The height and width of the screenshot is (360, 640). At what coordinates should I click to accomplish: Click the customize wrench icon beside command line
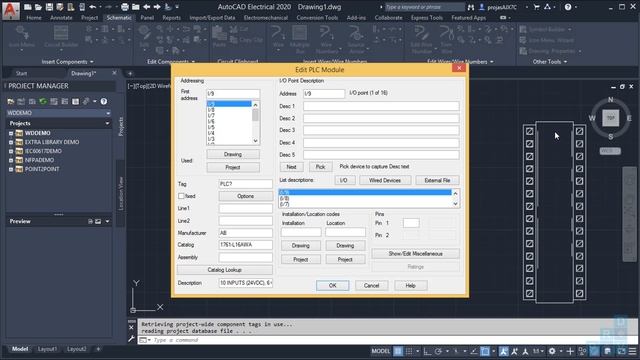tap(131, 339)
